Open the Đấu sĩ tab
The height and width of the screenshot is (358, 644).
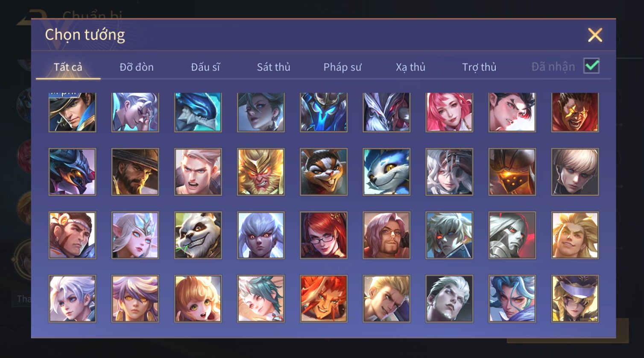205,67
